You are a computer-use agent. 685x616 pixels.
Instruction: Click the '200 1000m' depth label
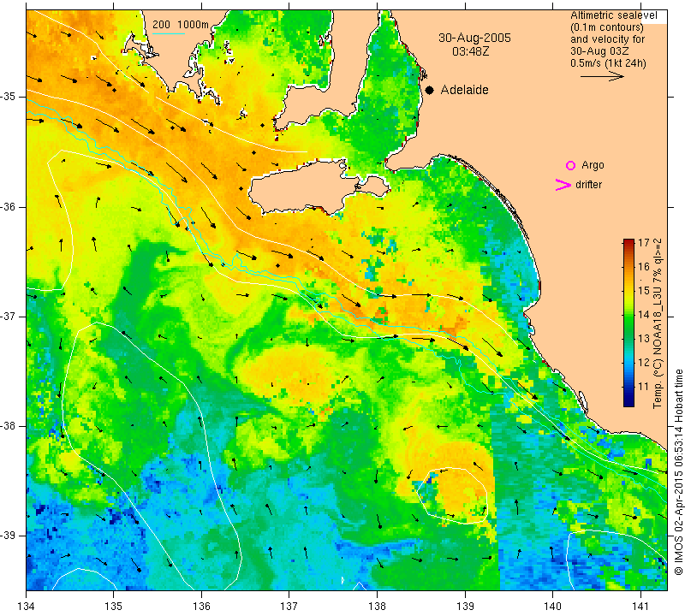click(181, 25)
